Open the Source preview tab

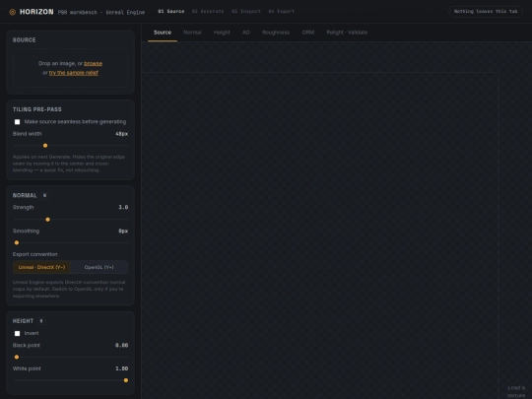point(163,33)
